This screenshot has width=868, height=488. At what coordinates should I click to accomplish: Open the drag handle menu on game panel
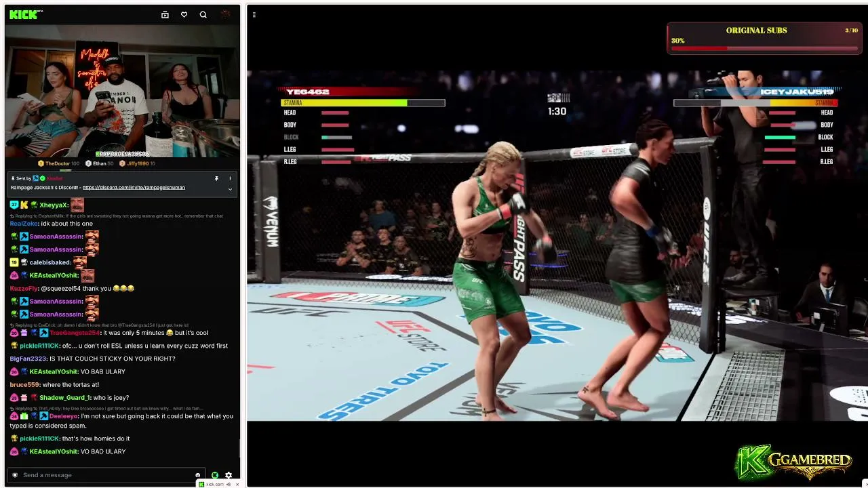tap(254, 14)
